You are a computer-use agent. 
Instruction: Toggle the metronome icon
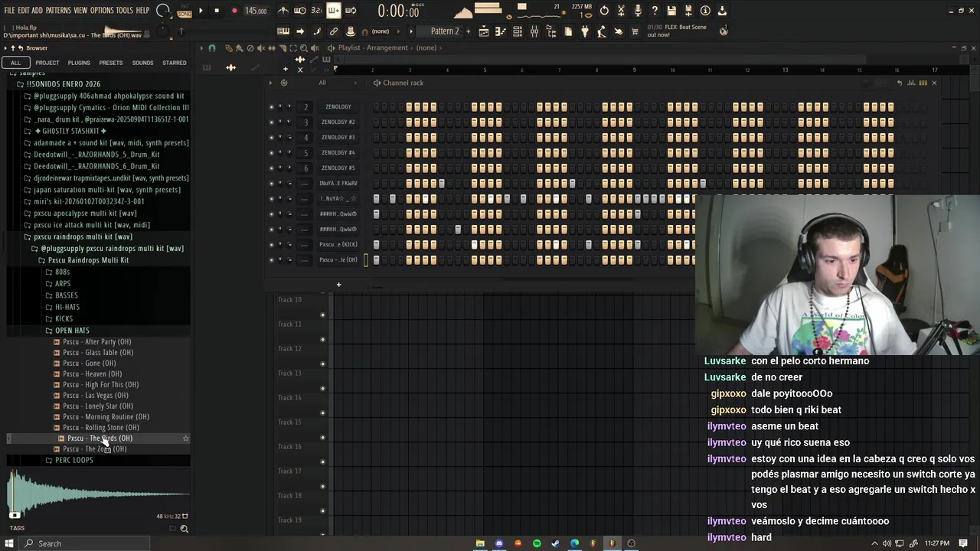(x=283, y=11)
